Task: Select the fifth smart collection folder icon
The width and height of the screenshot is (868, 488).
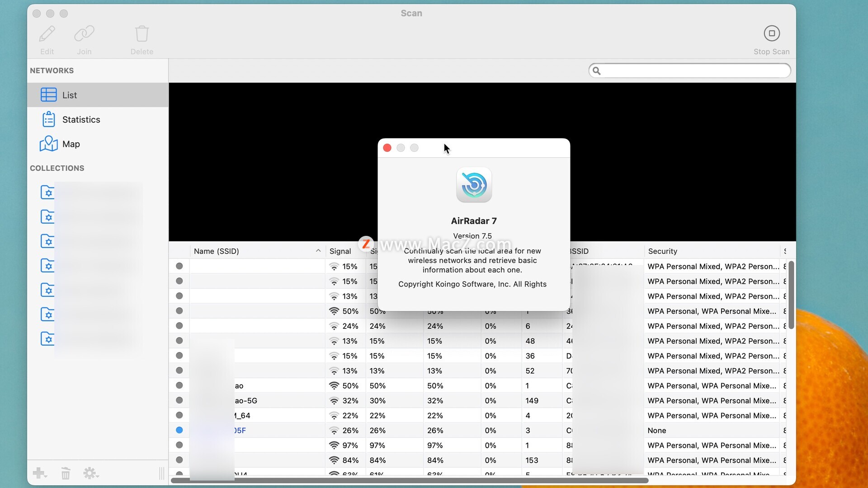Action: click(x=47, y=290)
